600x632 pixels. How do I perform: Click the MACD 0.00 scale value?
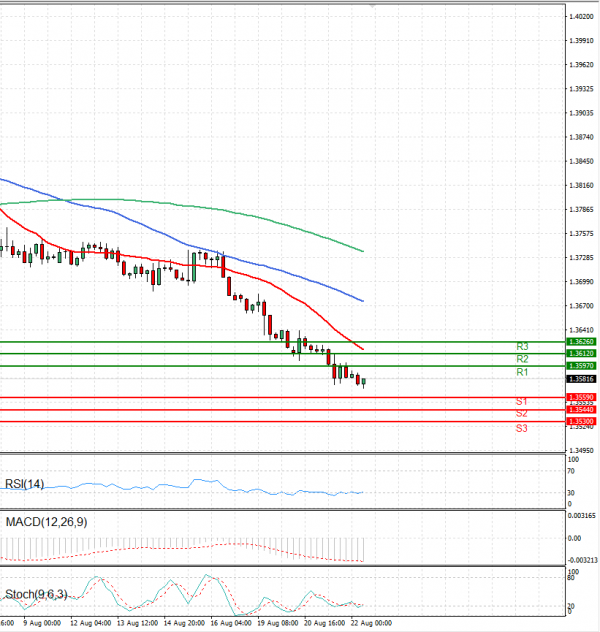[x=574, y=538]
